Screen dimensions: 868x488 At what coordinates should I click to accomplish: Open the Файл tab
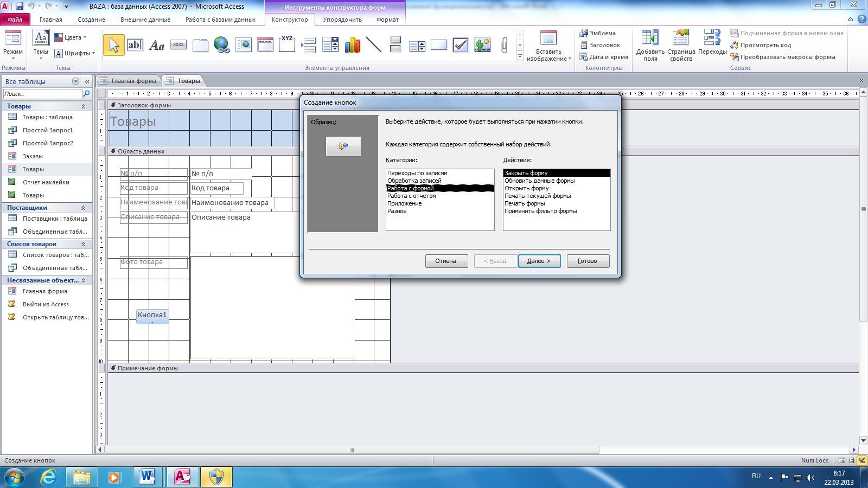point(15,20)
